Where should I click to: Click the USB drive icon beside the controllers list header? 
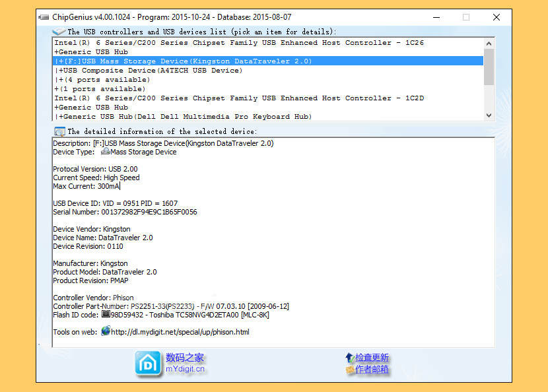tap(60, 30)
